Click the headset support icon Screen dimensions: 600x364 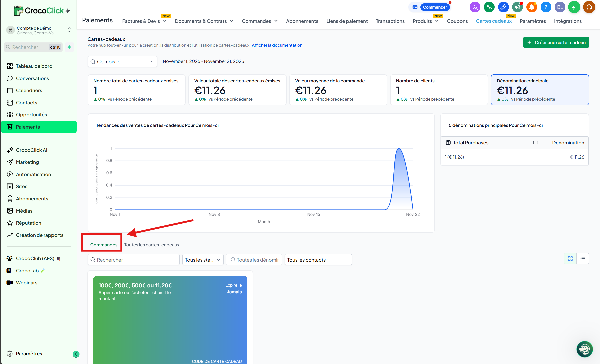click(589, 7)
